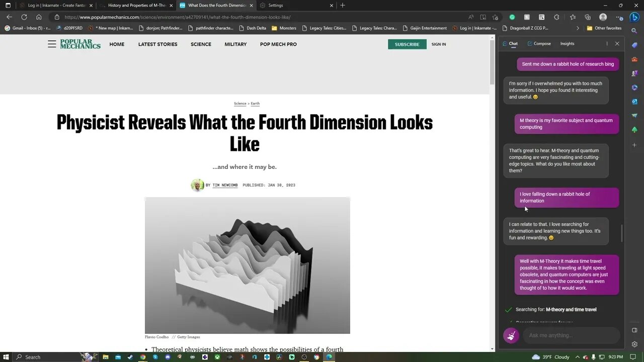The height and width of the screenshot is (362, 644).
Task: View site information lock icon
Action: [x=57, y=17]
